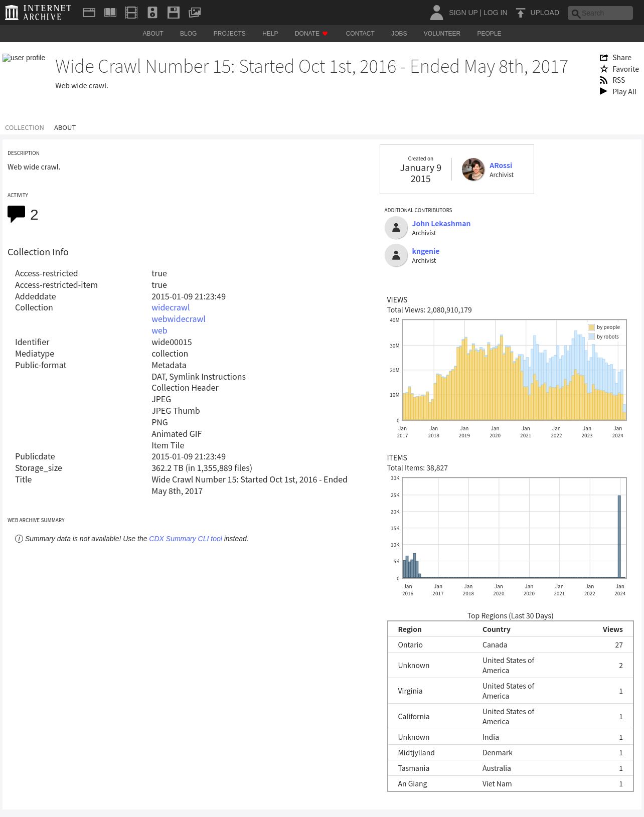Switch to the ABOUT tab below title
Image resolution: width=644 pixels, height=817 pixels.
(65, 128)
